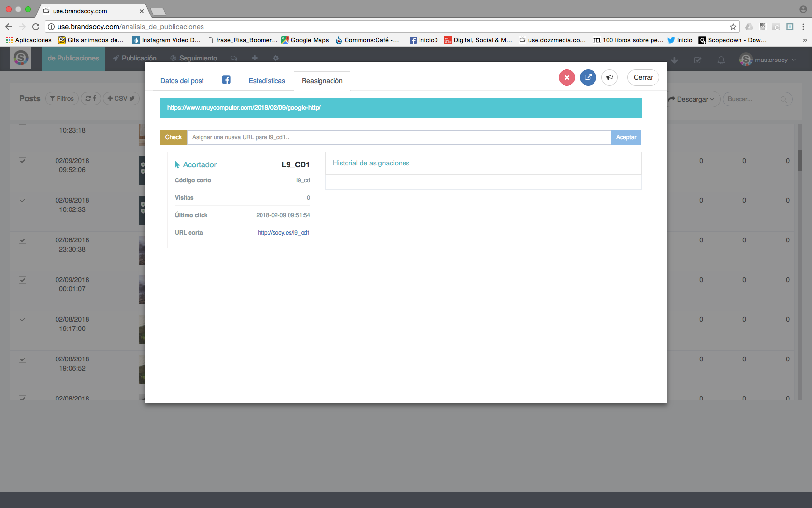
Task: Open Aplicaciones bookmark
Action: [x=29, y=40]
